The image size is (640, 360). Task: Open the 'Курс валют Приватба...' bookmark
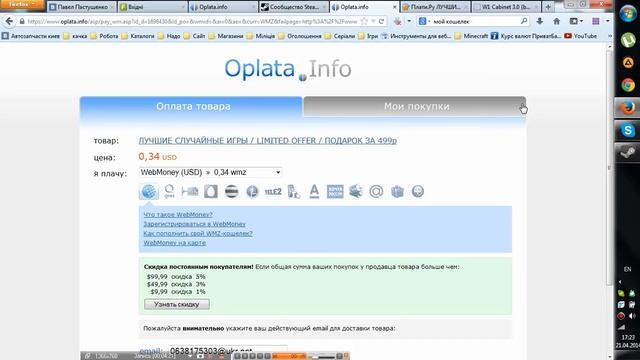coord(526,36)
